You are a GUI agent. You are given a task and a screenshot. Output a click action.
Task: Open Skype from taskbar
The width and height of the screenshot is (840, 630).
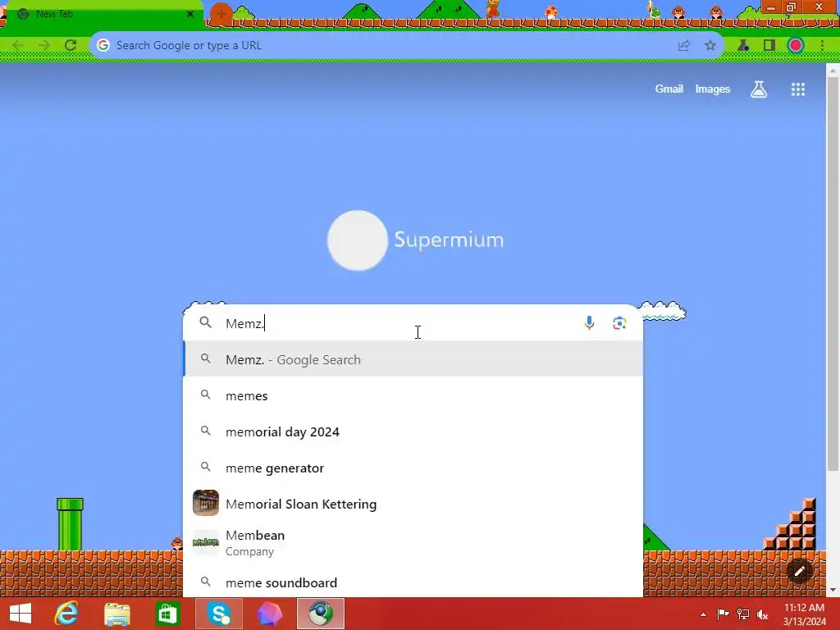[218, 614]
